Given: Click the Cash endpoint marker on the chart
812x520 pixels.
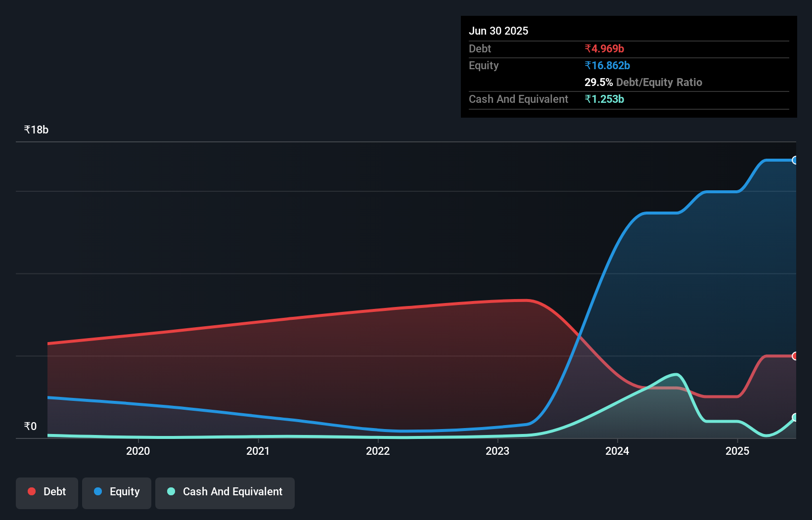Looking at the screenshot, I should tap(795, 418).
